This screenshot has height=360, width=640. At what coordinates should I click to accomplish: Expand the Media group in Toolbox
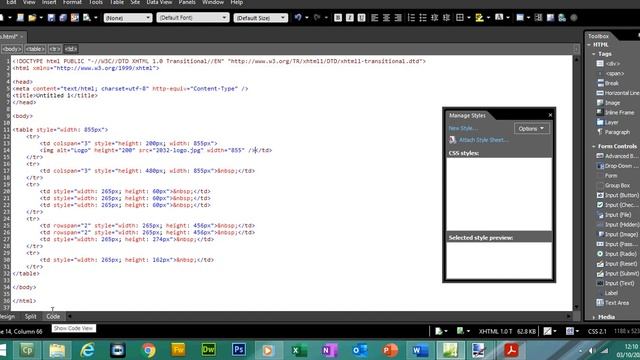[x=594, y=317]
